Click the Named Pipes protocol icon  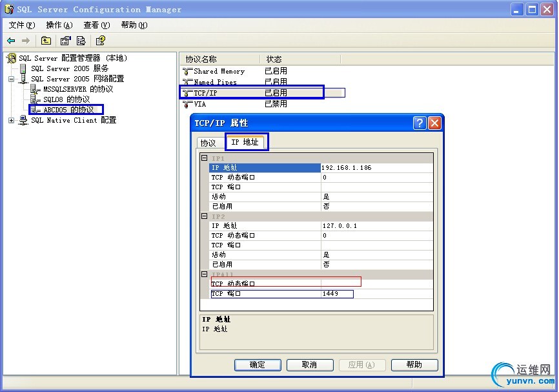pyautogui.click(x=187, y=82)
